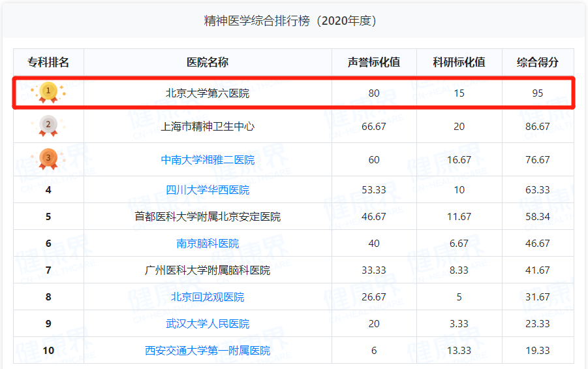The width and height of the screenshot is (588, 369).
Task: Click rank number 5 in the ranking column
Action: tap(48, 217)
